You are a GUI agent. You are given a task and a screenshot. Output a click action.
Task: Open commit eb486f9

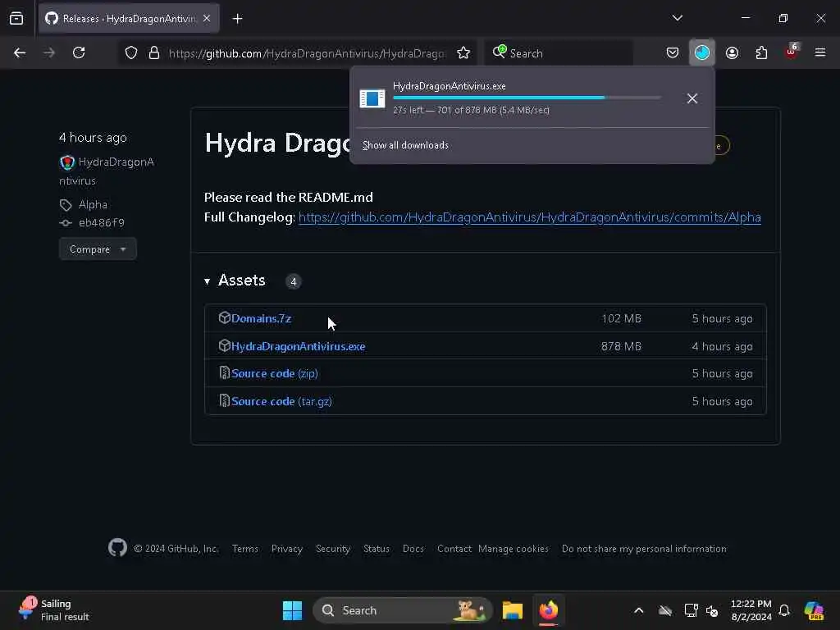coord(101,223)
